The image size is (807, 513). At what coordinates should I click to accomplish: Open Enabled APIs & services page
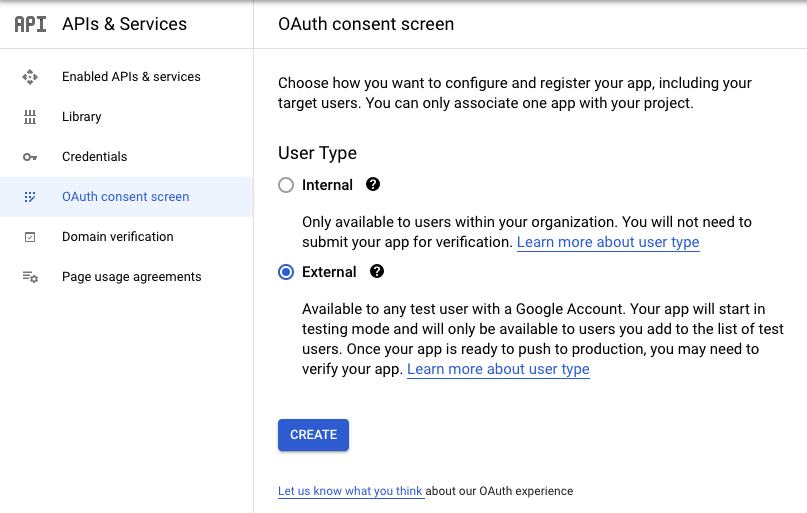[127, 77]
